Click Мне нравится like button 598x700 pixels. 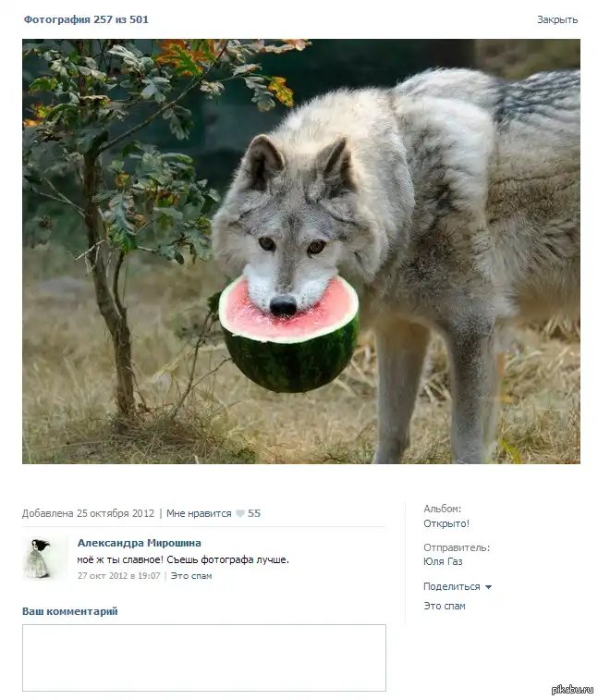(x=199, y=513)
